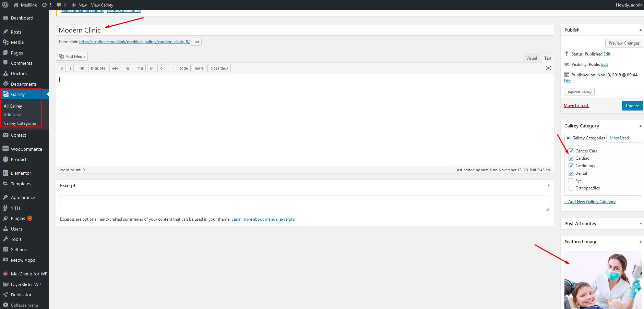The image size is (644, 309).
Task: Click the Duplicate Gallrey button
Action: pyautogui.click(x=579, y=92)
